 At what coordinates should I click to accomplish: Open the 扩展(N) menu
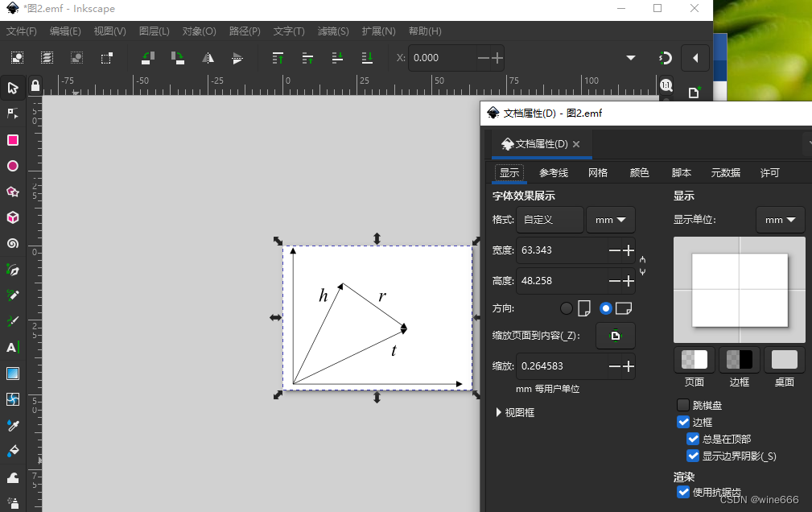[x=378, y=31]
